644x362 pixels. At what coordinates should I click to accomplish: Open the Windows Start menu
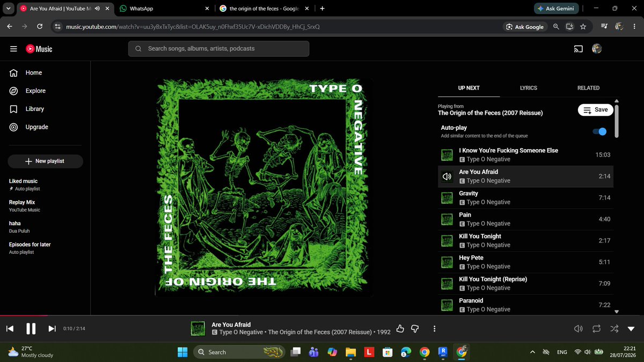coord(182,352)
